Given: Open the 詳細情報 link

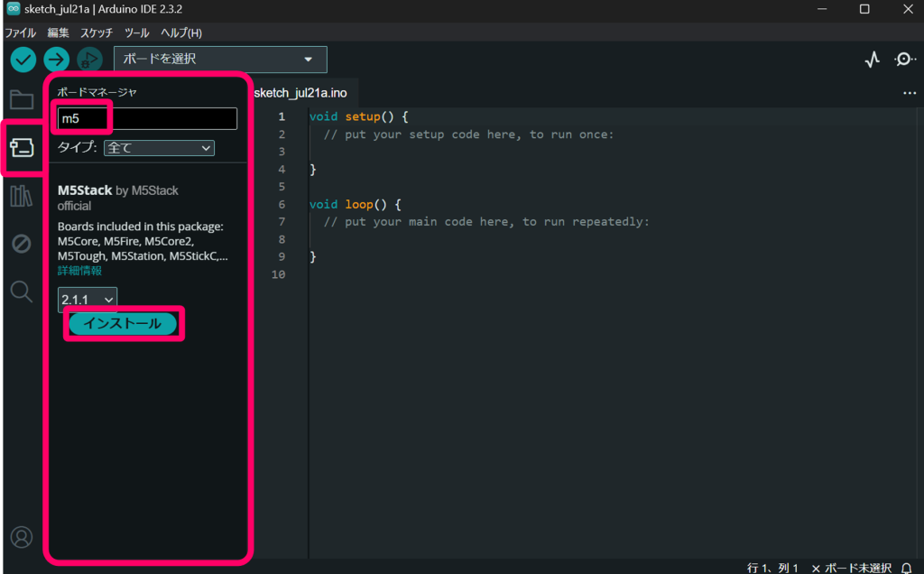Looking at the screenshot, I should [79, 271].
